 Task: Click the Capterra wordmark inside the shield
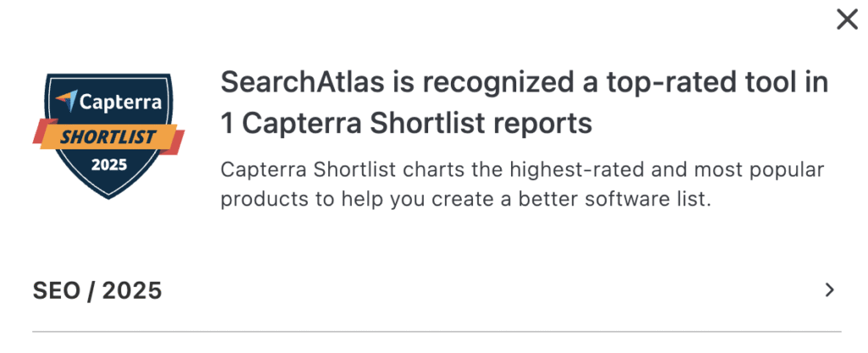(120, 102)
